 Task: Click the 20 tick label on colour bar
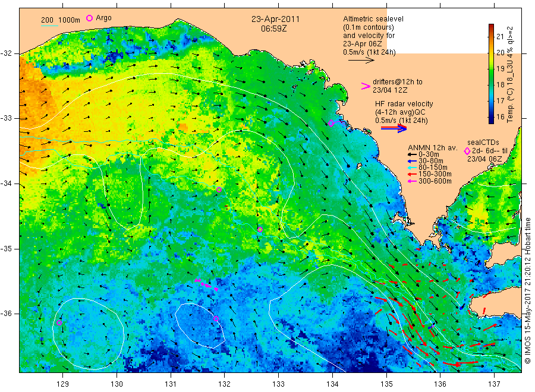click(x=500, y=52)
